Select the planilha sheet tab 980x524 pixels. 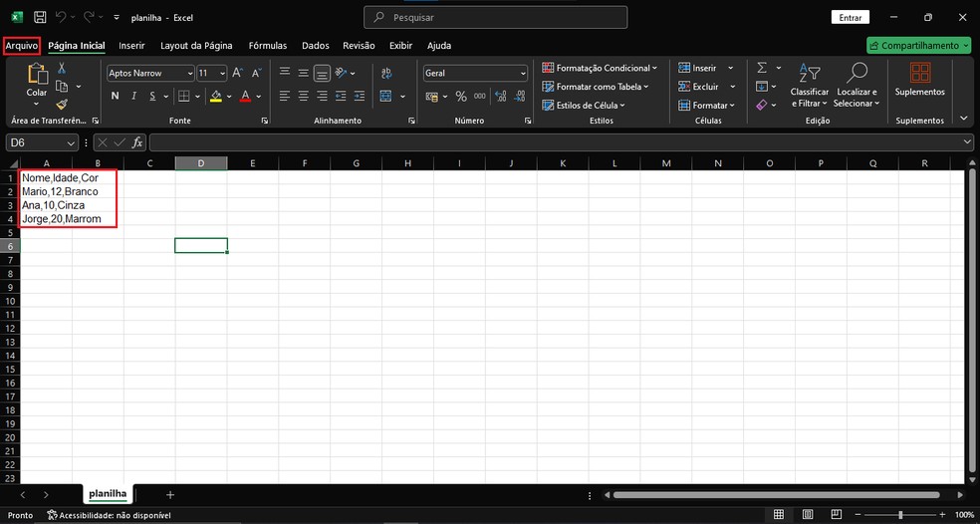pyautogui.click(x=108, y=494)
